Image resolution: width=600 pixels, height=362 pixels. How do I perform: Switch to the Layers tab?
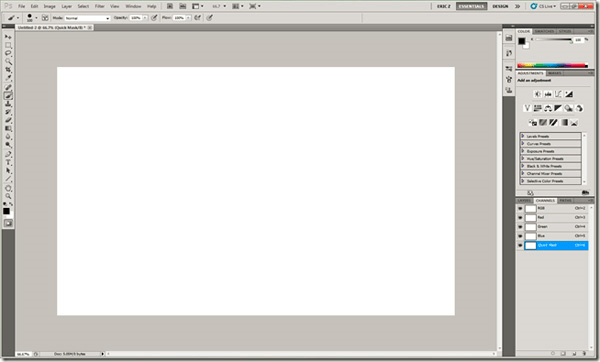coord(524,201)
